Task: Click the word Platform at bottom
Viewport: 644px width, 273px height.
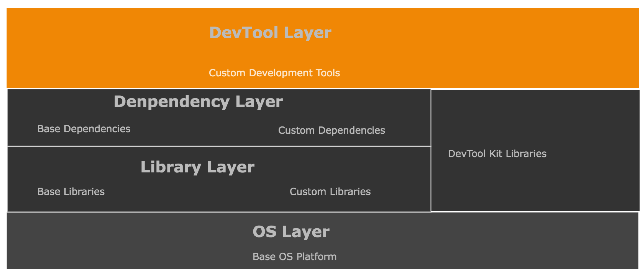Action: (x=317, y=257)
